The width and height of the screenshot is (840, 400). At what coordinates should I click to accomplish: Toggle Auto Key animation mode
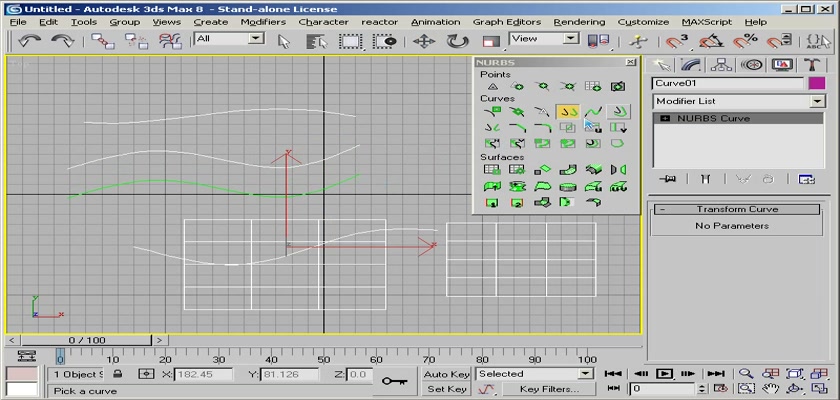pos(446,374)
